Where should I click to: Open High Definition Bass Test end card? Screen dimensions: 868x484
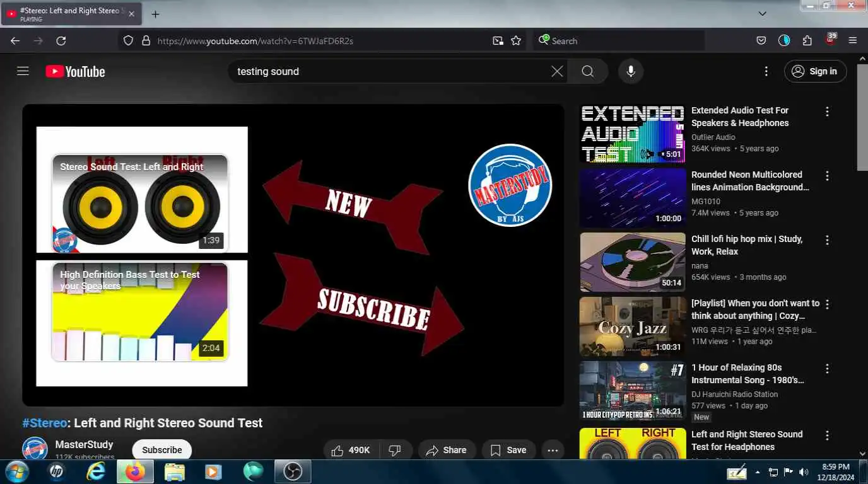(140, 312)
